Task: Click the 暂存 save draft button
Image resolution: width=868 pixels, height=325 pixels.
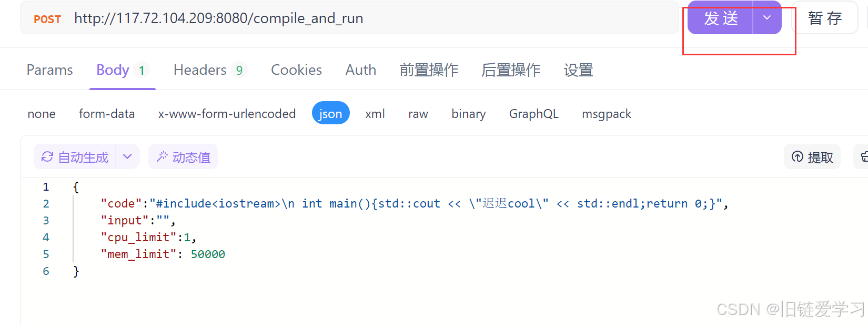Action: (825, 18)
